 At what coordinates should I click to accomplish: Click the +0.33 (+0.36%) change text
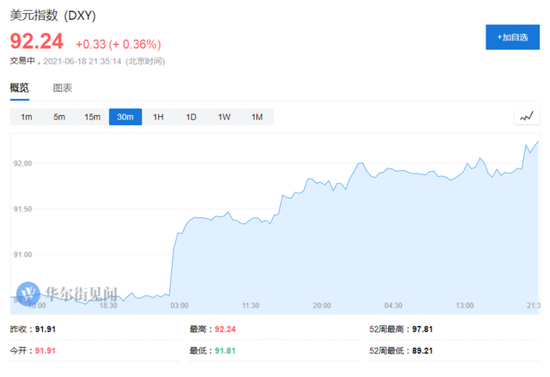coord(119,44)
